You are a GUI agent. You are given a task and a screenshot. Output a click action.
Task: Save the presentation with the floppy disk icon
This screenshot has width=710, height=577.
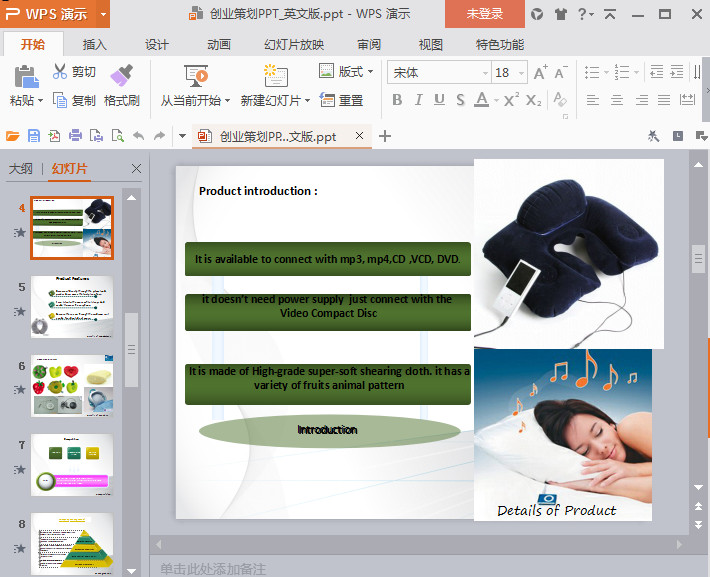(34, 136)
